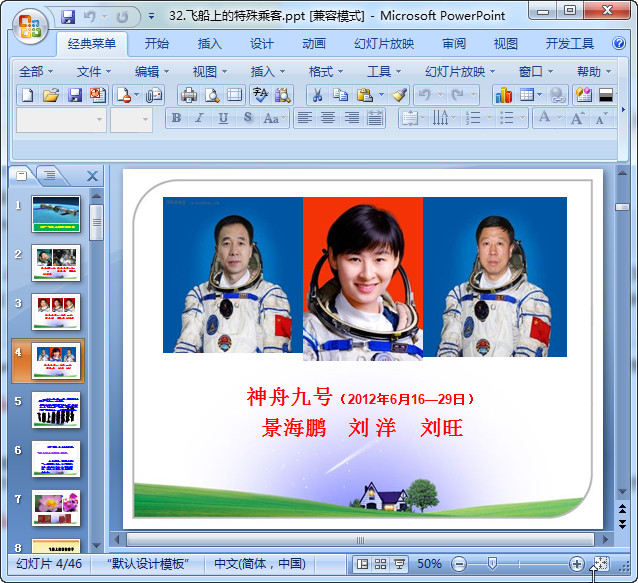Screen dimensions: 638x583
Task: Click the zoom out minus button
Action: tap(459, 564)
